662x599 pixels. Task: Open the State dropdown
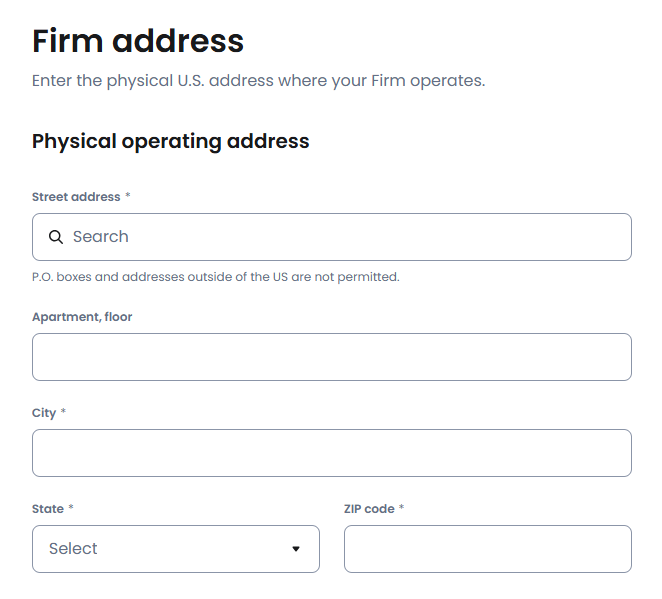[x=175, y=549]
